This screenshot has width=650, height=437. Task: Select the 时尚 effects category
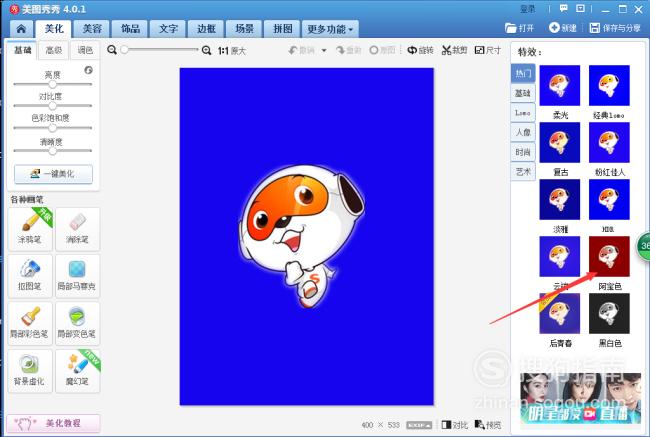tap(523, 152)
